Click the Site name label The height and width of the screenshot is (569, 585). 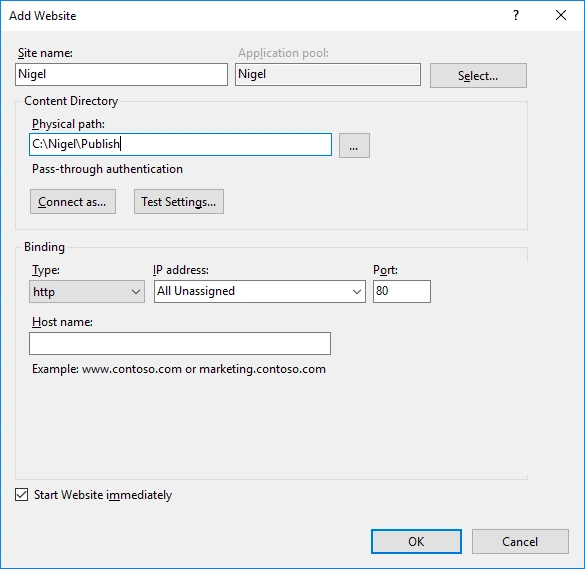[45, 53]
